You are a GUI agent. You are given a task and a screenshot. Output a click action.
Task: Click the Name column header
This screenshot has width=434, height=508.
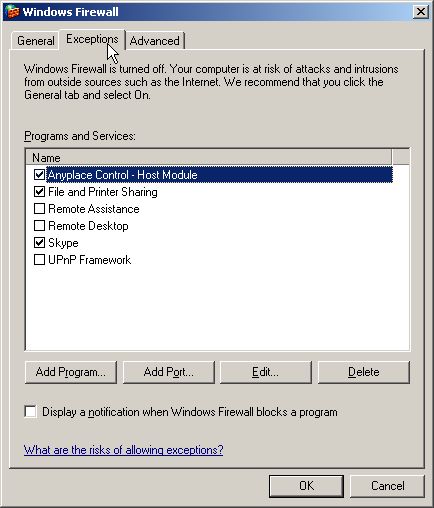click(209, 158)
